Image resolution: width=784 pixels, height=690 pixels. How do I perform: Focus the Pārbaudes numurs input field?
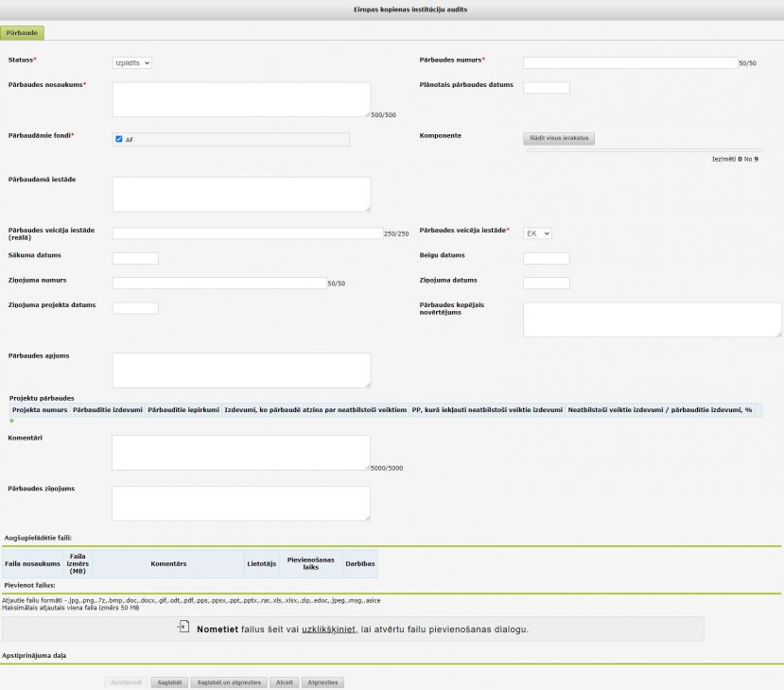tap(629, 63)
